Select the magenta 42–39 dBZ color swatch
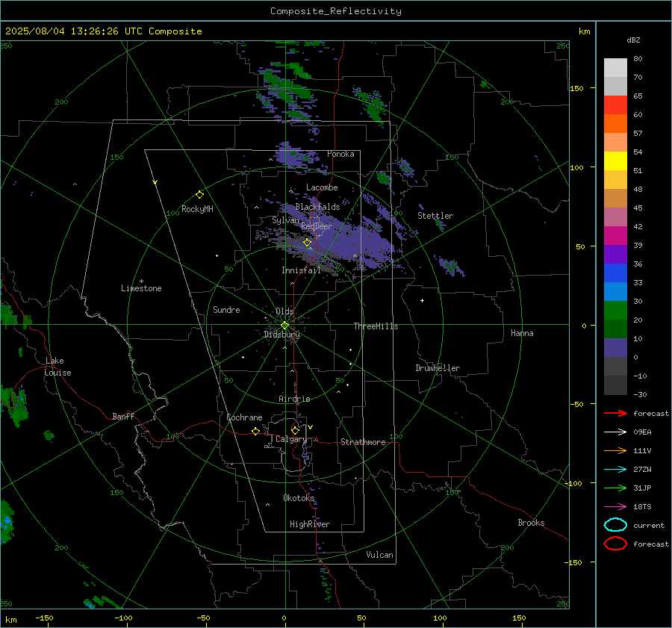 coord(615,236)
